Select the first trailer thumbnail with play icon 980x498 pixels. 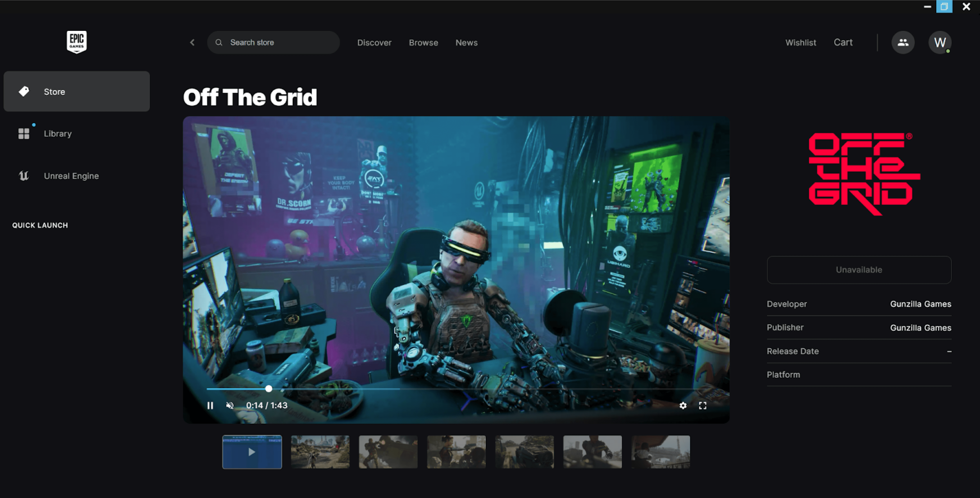252,452
